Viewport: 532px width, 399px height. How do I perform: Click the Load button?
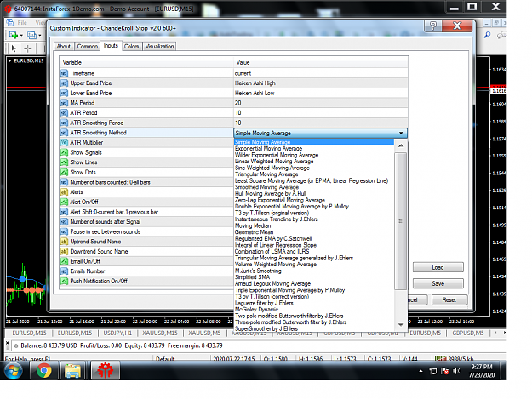click(x=438, y=267)
